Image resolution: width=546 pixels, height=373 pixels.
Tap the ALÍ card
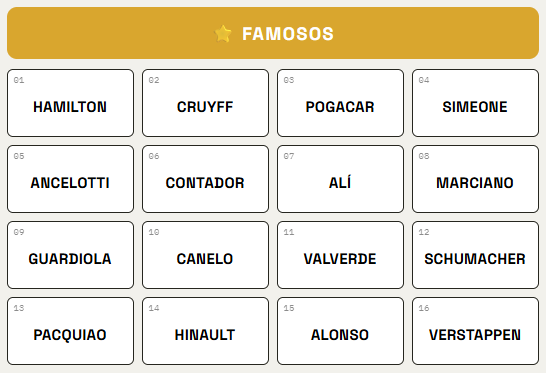tap(341, 179)
